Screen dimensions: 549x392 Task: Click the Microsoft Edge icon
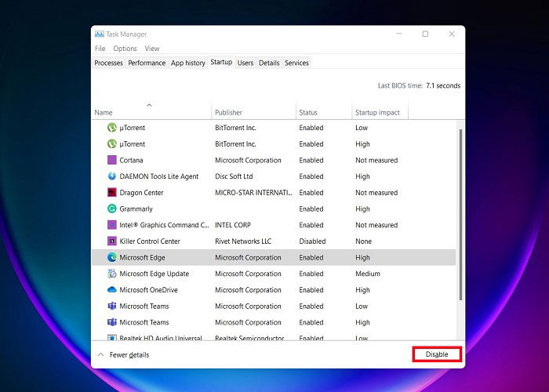(x=111, y=257)
